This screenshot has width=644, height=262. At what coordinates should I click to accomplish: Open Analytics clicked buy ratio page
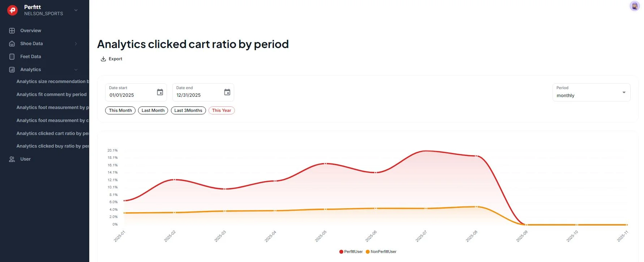coord(52,146)
